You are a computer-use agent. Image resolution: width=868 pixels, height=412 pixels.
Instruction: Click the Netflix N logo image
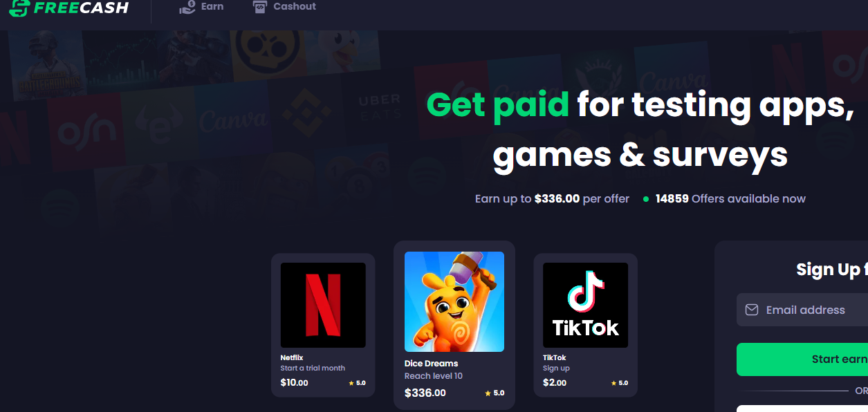pos(323,305)
